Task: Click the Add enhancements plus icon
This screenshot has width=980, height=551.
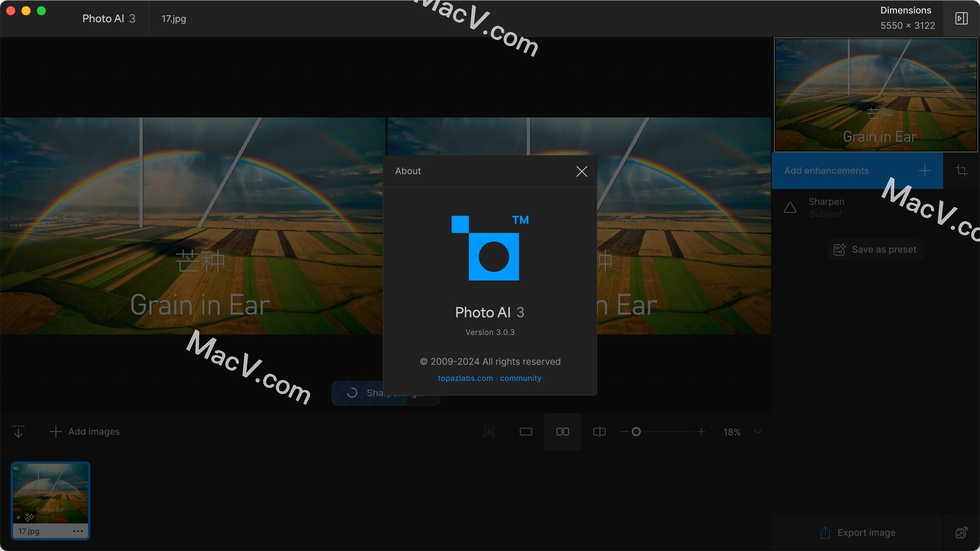Action: (x=924, y=171)
